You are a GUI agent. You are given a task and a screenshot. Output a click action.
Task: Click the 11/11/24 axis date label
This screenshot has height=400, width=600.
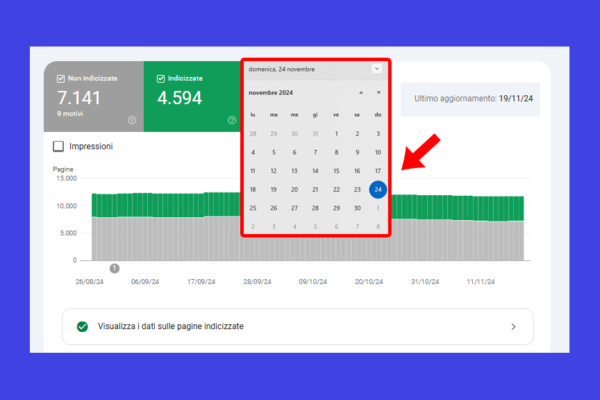pyautogui.click(x=481, y=282)
